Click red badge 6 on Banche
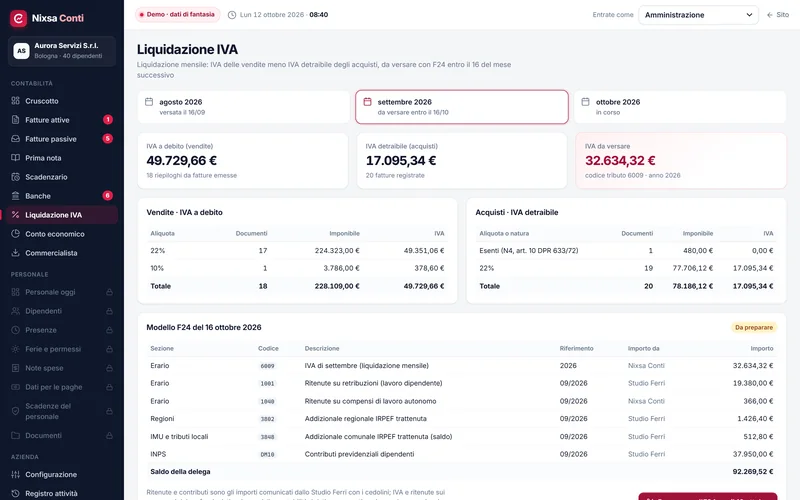The height and width of the screenshot is (500, 800). click(x=108, y=195)
